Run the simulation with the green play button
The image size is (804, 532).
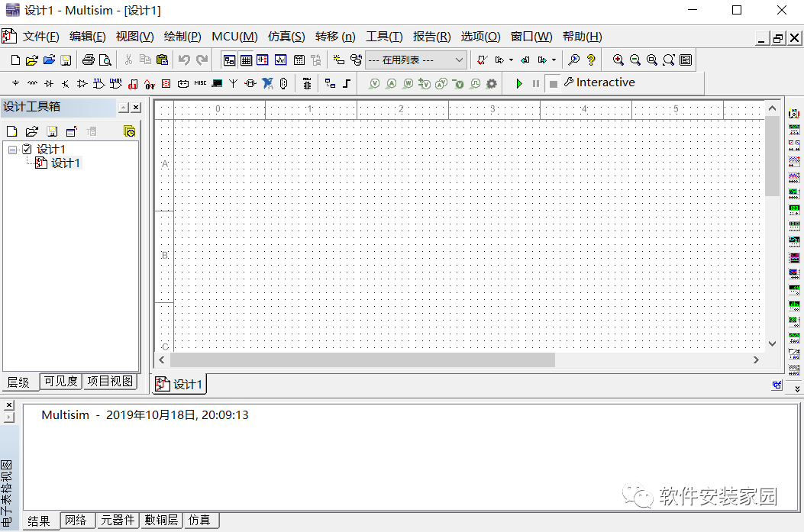(519, 82)
